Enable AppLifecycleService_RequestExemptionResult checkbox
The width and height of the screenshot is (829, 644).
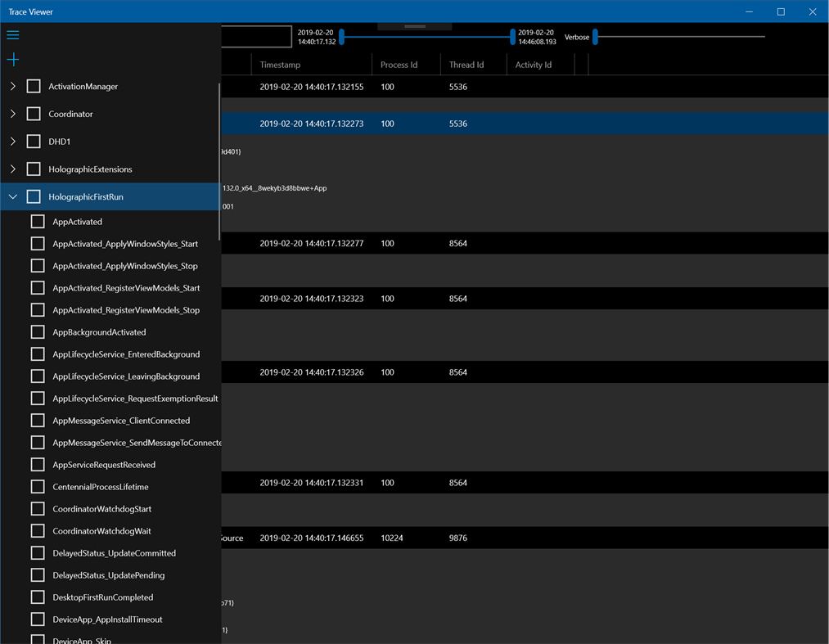pyautogui.click(x=38, y=399)
